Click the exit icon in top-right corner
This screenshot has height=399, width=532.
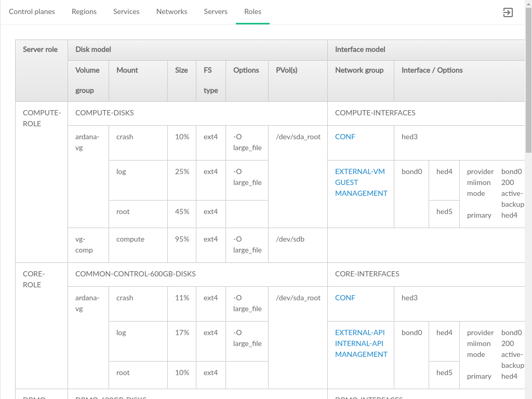(x=508, y=12)
